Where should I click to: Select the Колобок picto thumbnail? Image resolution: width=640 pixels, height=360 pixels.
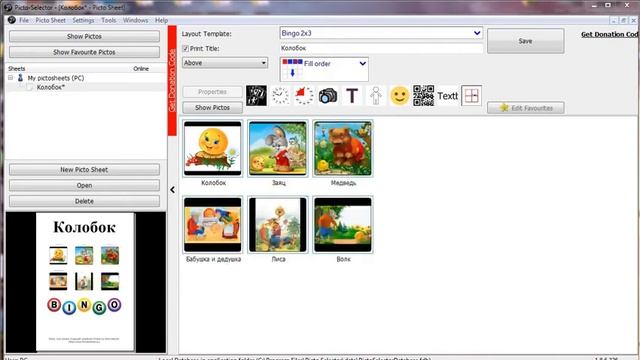213,149
